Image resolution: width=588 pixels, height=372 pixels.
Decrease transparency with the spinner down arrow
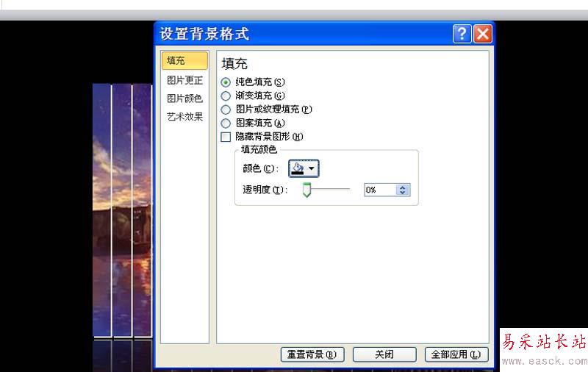403,193
